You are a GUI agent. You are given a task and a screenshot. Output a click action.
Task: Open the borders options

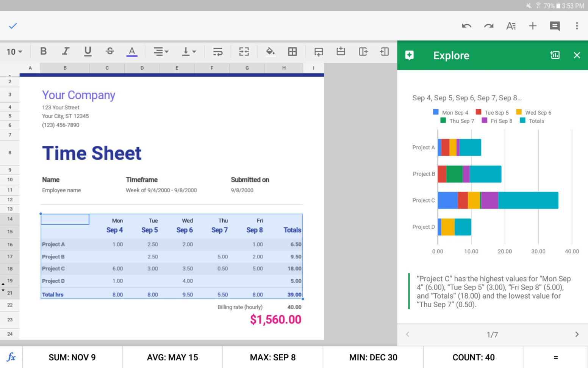point(292,51)
